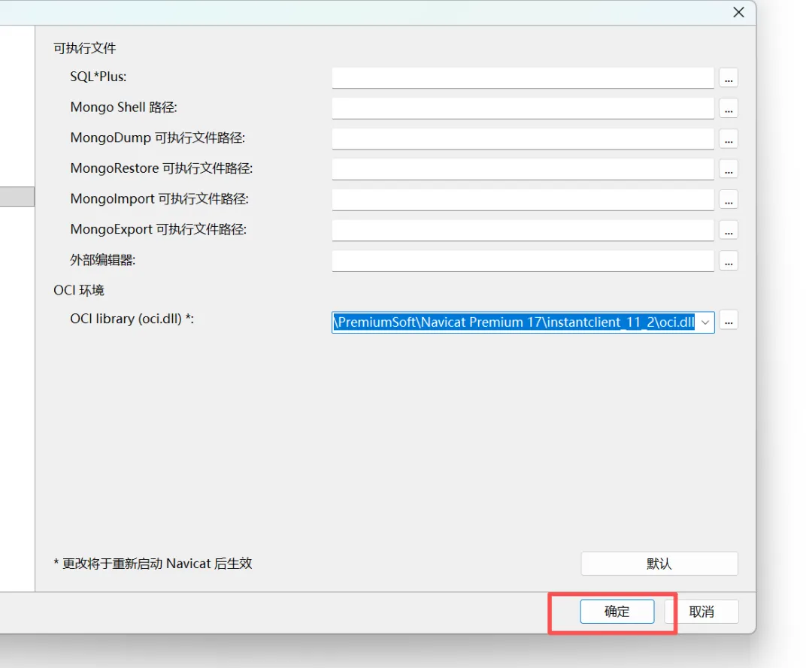The height and width of the screenshot is (668, 812).
Task: Browse for the MongoDump executable path
Action: tap(728, 139)
